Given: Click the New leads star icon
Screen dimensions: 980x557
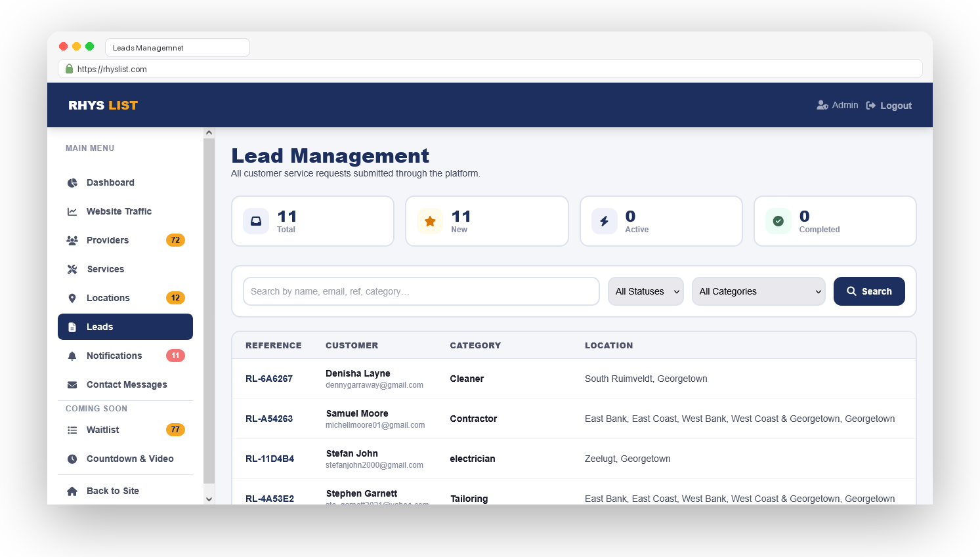Looking at the screenshot, I should (x=430, y=221).
